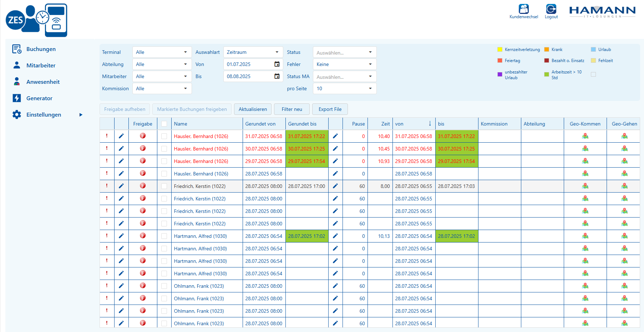This screenshot has height=332, width=644.
Task: Open Geo-Kommen map icon for Hausler 29.07.2025 row
Action: tap(585, 161)
